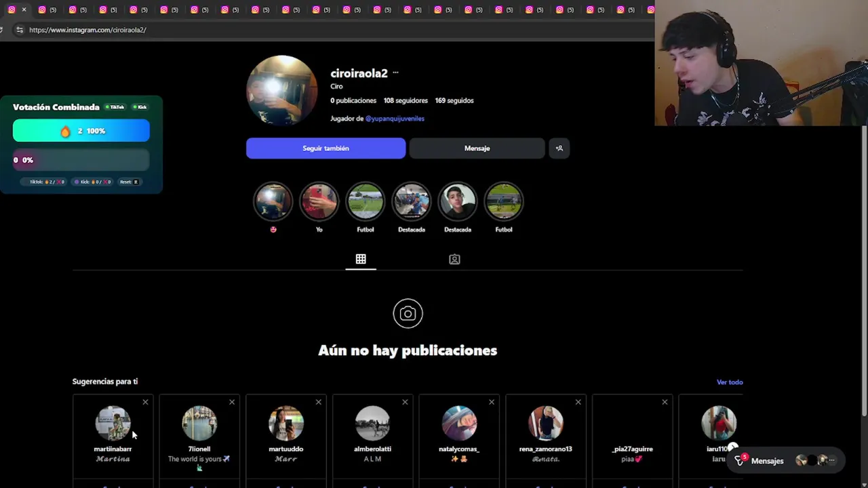This screenshot has width=868, height=488.
Task: Switch to the tagged photos tab
Action: click(x=454, y=259)
